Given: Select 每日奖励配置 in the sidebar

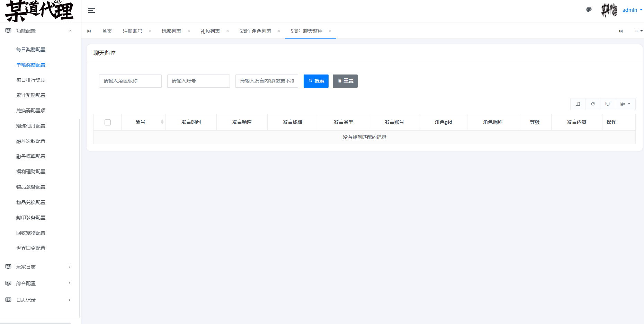Looking at the screenshot, I should pos(31,50).
